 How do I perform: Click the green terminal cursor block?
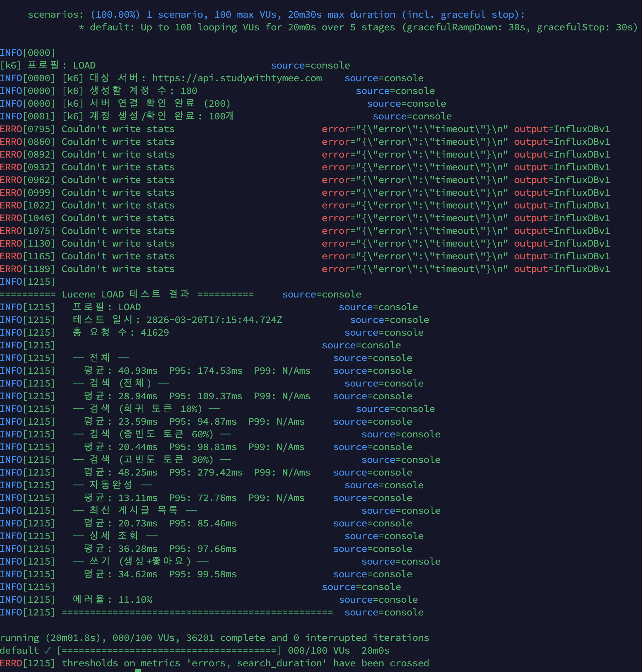[x=138, y=670]
